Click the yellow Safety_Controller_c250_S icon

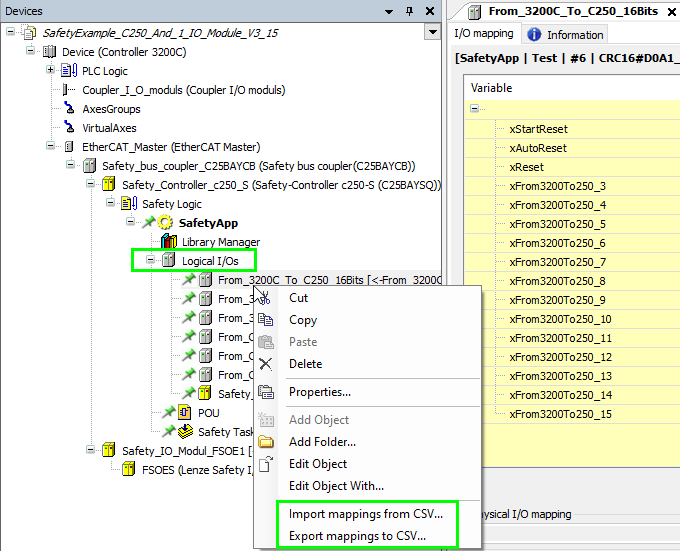point(108,184)
